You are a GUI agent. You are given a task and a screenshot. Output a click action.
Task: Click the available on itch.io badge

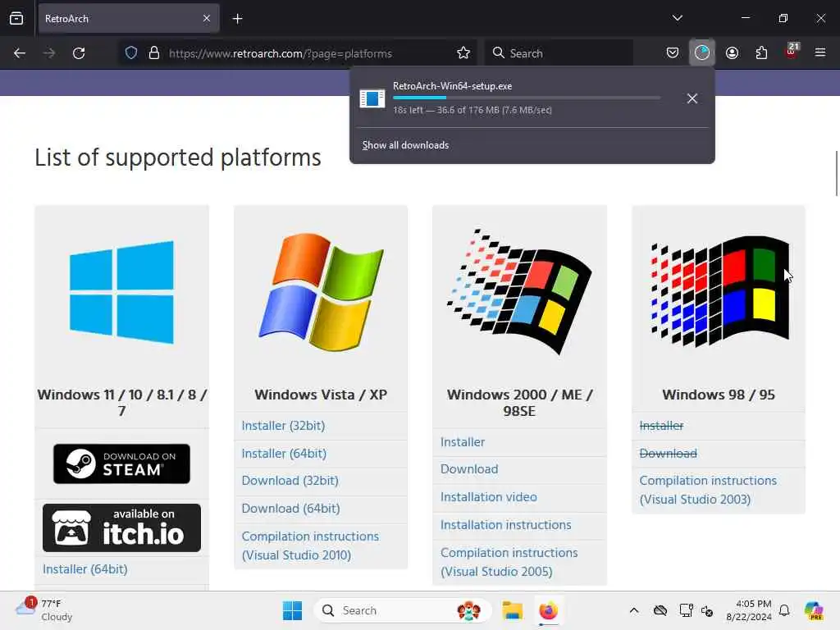[x=121, y=527]
